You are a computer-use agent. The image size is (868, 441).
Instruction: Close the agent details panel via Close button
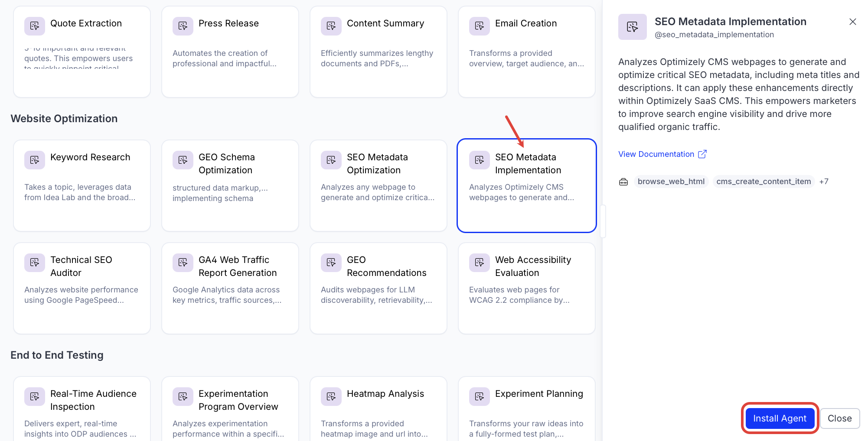click(x=839, y=418)
